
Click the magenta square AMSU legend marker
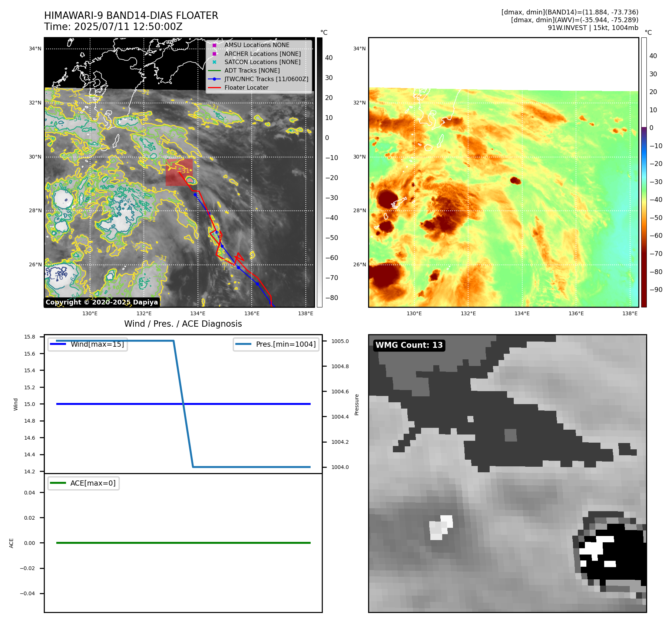(214, 45)
